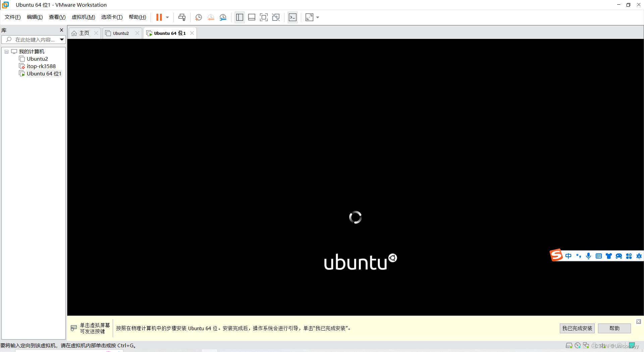644x352 pixels.
Task: Click the status bar hint text about Ctrl+G
Action: pyautogui.click(x=68, y=346)
